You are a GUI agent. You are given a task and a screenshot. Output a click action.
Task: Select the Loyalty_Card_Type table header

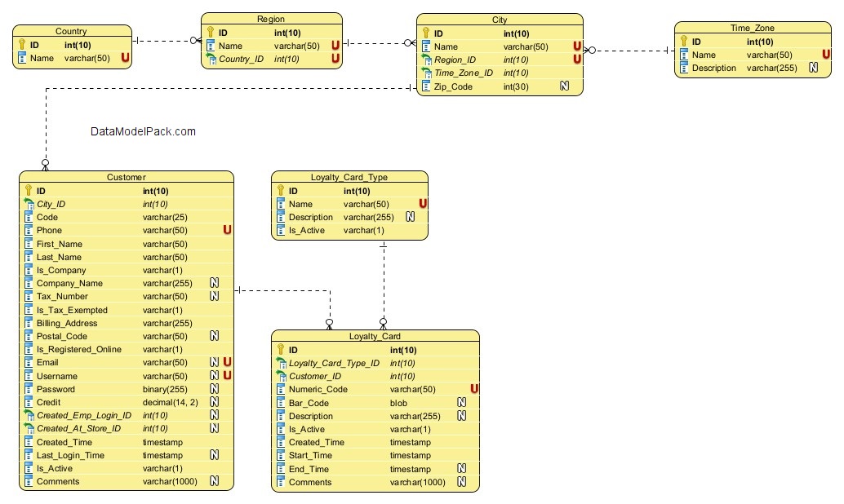click(349, 177)
